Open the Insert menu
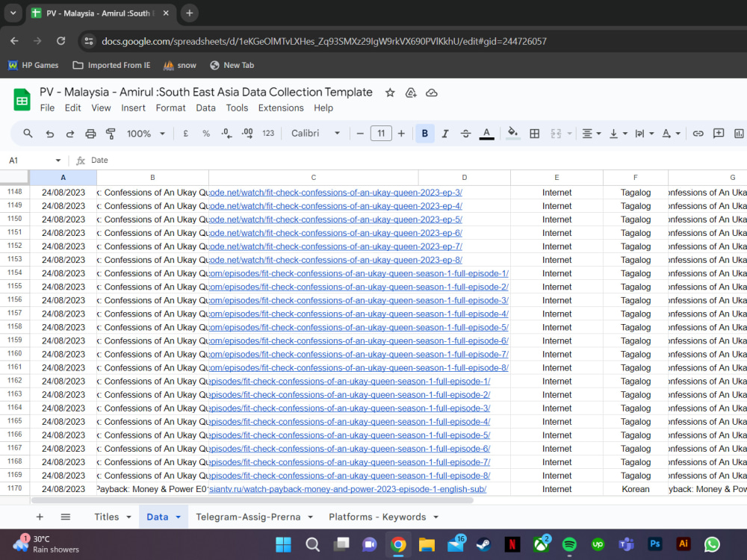Screen dimensions: 747x560 134,108
